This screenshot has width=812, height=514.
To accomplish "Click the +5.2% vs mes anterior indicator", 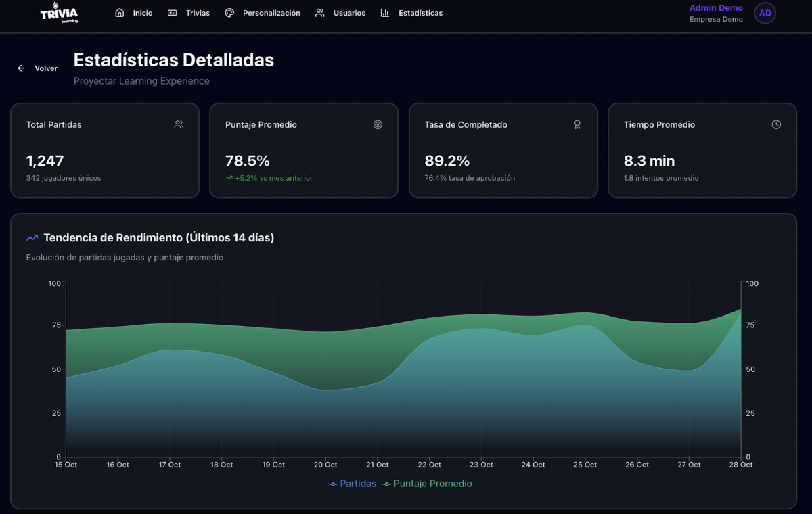I will click(x=269, y=178).
